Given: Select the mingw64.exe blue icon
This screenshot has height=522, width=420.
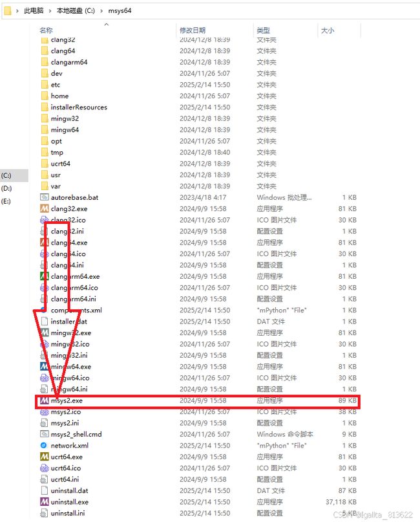Looking at the screenshot, I should [44, 367].
